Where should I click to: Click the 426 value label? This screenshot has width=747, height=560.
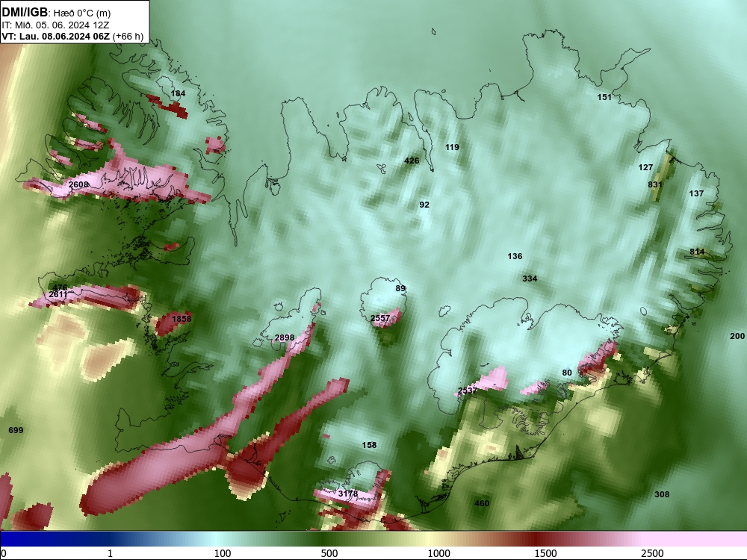(412, 161)
